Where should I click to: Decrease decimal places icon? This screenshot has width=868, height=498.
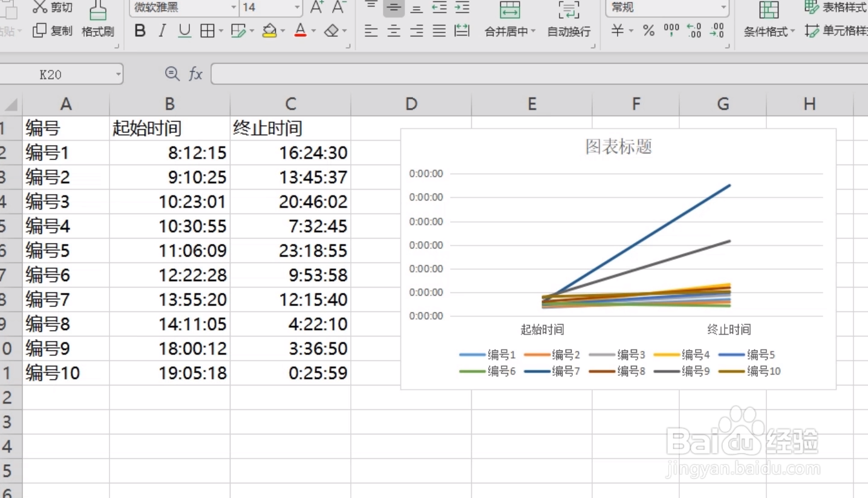coord(717,31)
